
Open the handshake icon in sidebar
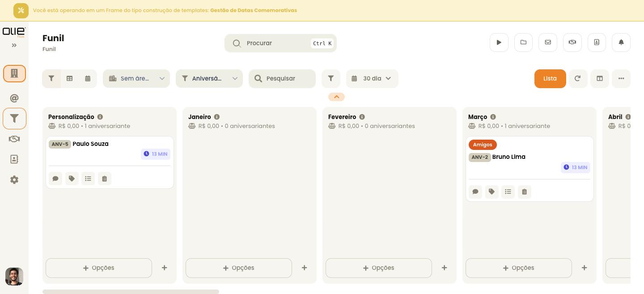[x=14, y=139]
